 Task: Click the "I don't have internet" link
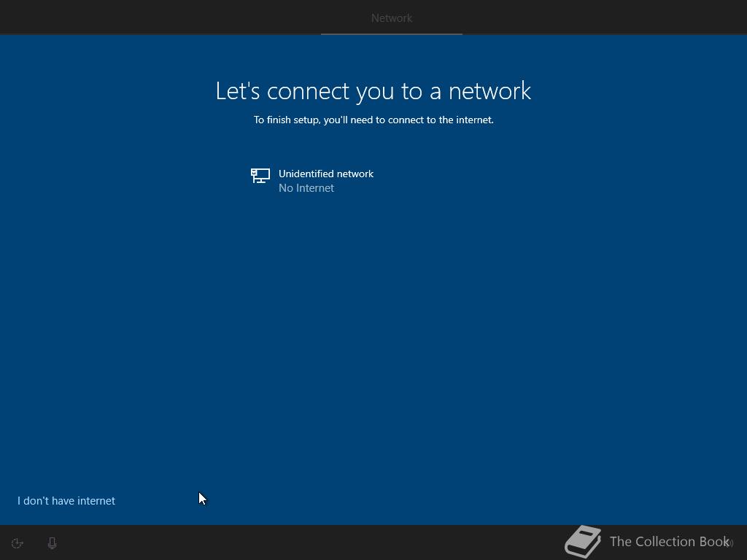[66, 500]
